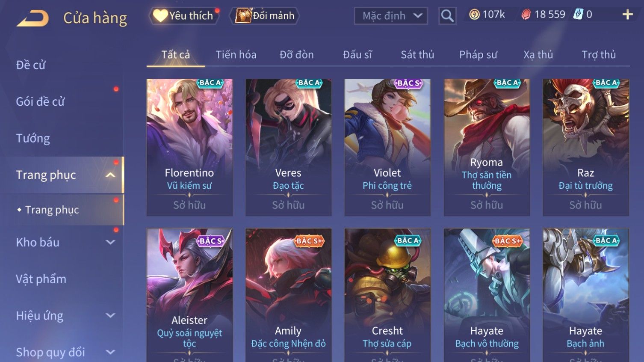Open the Tướng sidebar menu
This screenshot has width=644, height=362.
33,138
